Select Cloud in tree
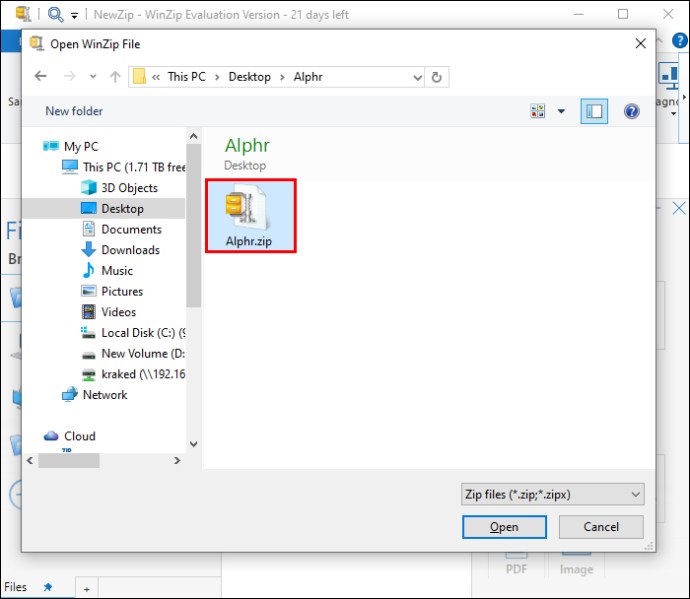 point(80,436)
